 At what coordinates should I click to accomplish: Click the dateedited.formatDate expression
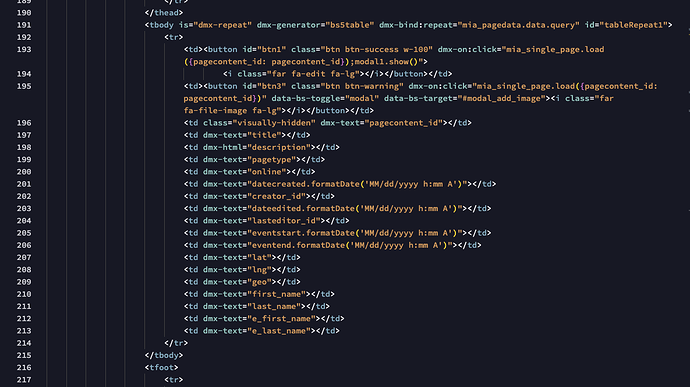tap(355, 209)
